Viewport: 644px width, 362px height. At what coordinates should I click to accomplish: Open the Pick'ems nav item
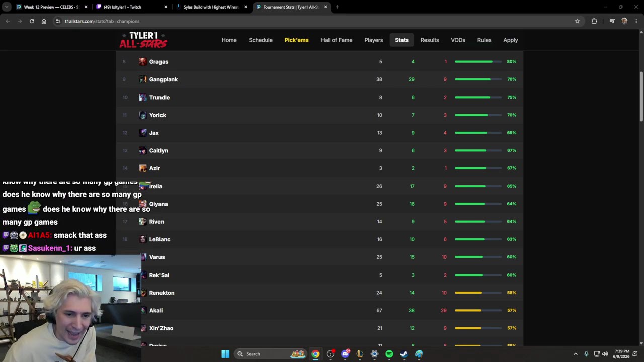[296, 40]
